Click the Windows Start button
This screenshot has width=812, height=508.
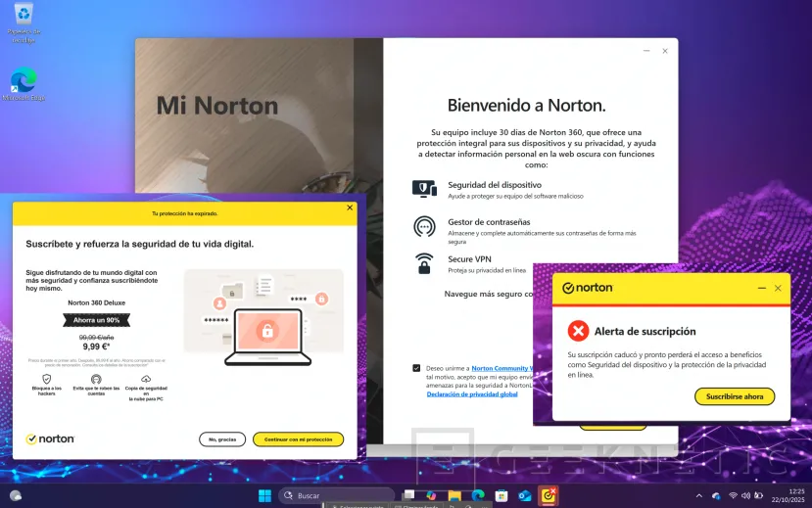pyautogui.click(x=264, y=495)
